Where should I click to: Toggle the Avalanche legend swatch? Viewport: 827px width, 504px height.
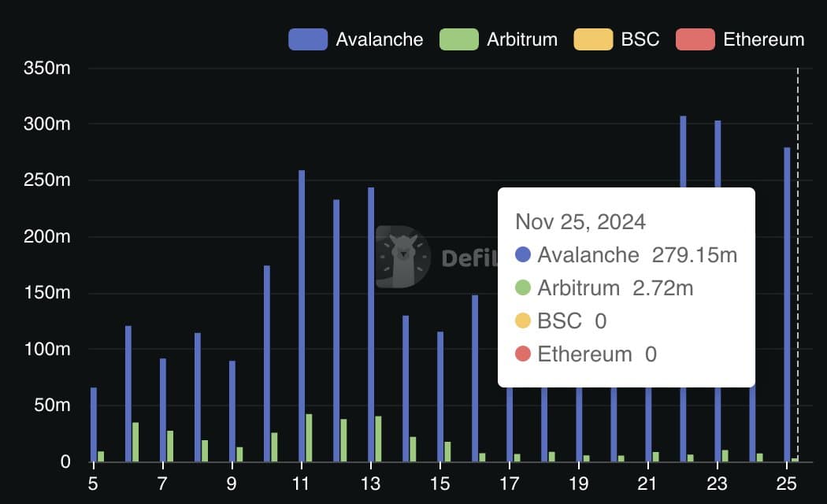pyautogui.click(x=308, y=39)
